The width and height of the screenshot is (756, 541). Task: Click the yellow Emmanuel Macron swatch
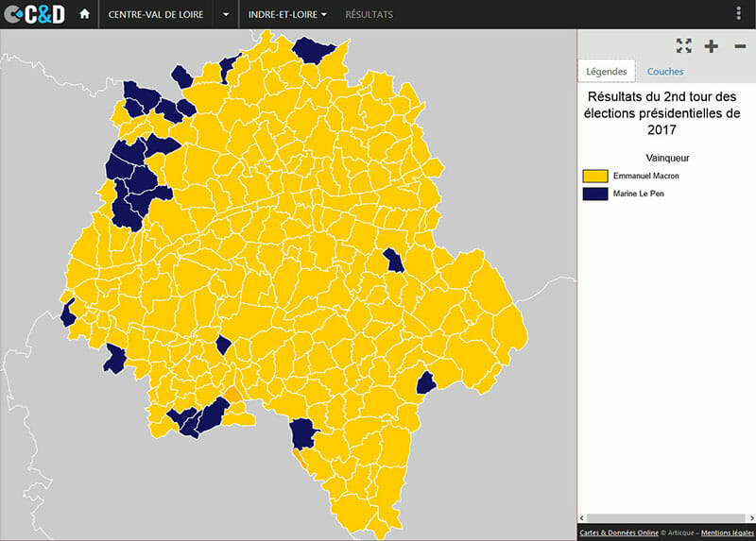pos(594,177)
